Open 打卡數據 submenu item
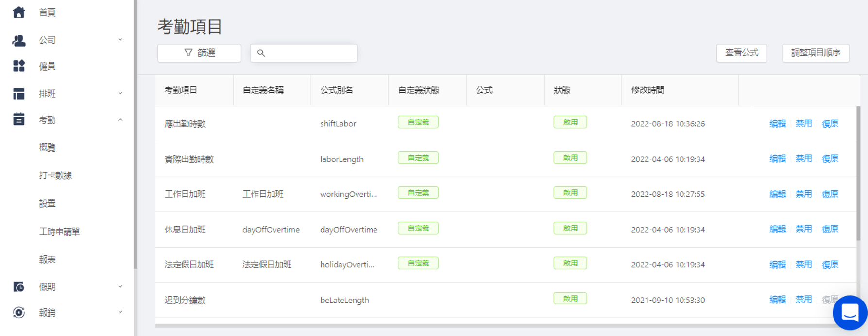 pos(55,176)
